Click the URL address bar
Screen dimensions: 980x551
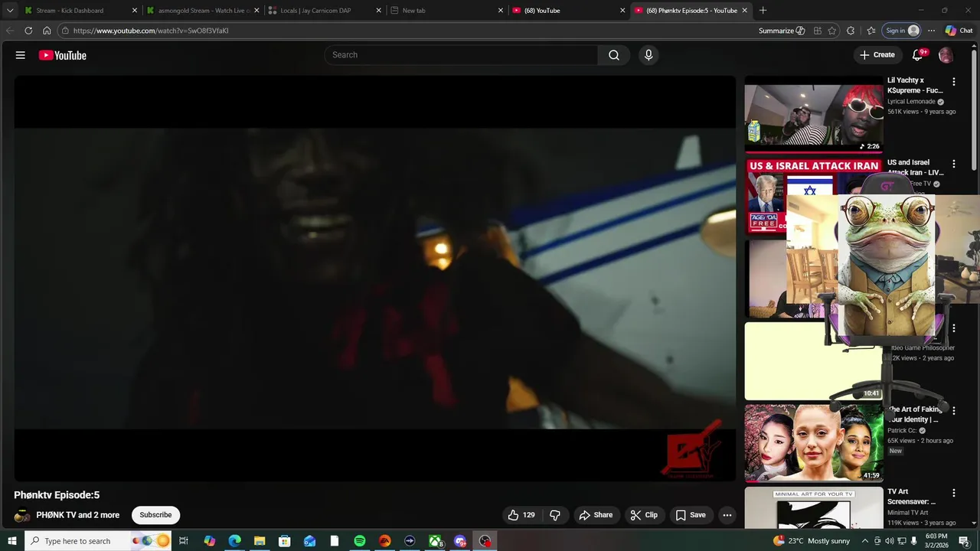[406, 31]
